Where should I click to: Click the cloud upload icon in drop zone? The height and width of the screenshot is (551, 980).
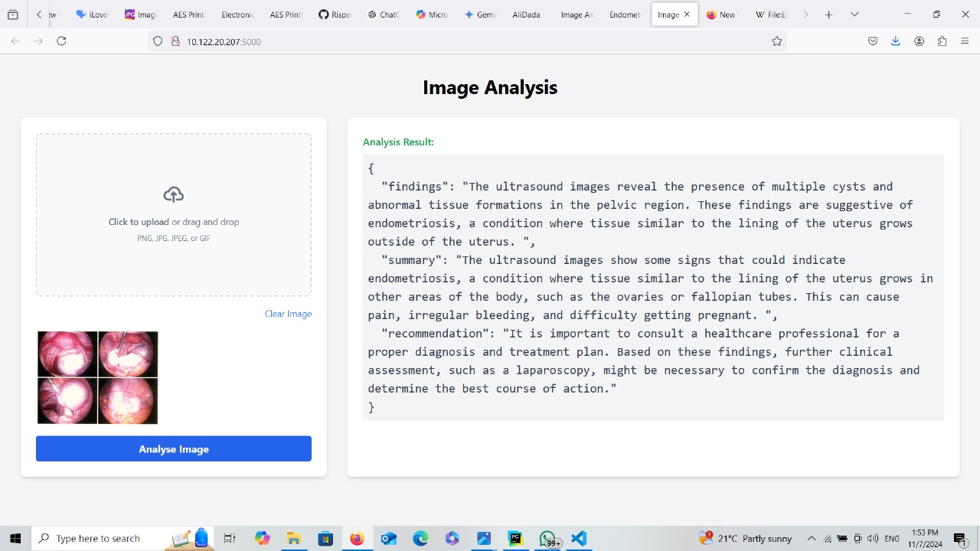tap(174, 194)
